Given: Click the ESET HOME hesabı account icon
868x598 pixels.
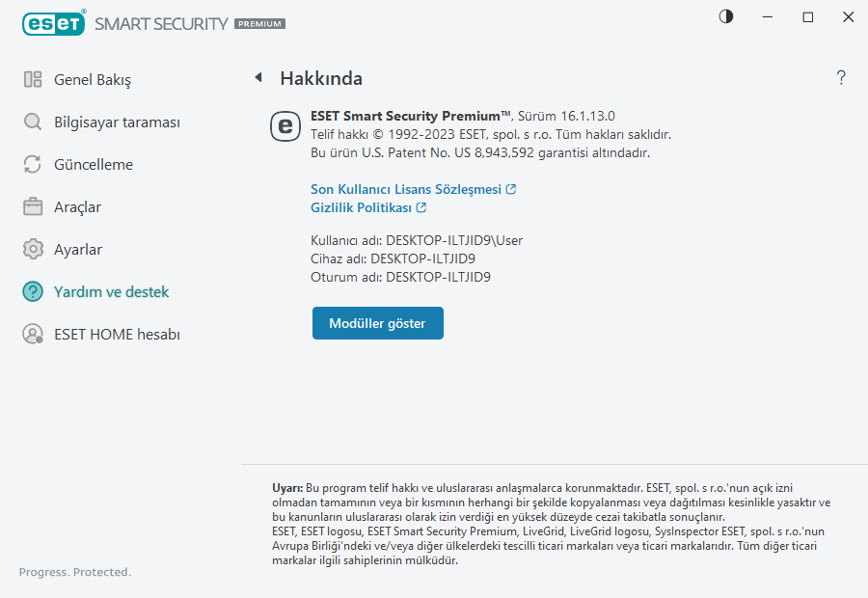Looking at the screenshot, I should (33, 335).
